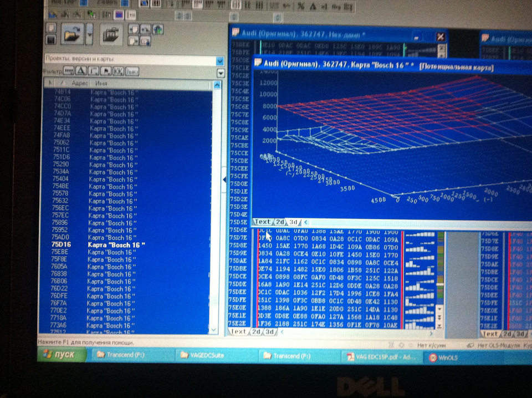
Task: Select 3d tab of the hex dump window
Action: click(269, 332)
